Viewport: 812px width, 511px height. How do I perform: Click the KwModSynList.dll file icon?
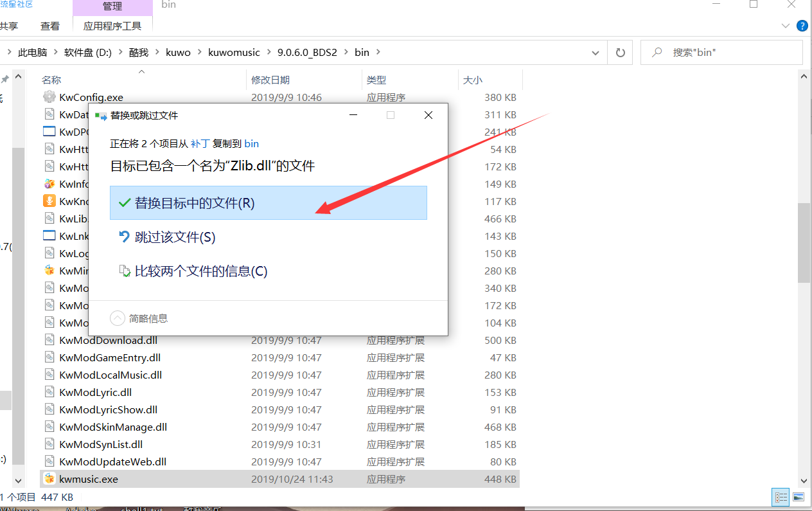coord(49,444)
